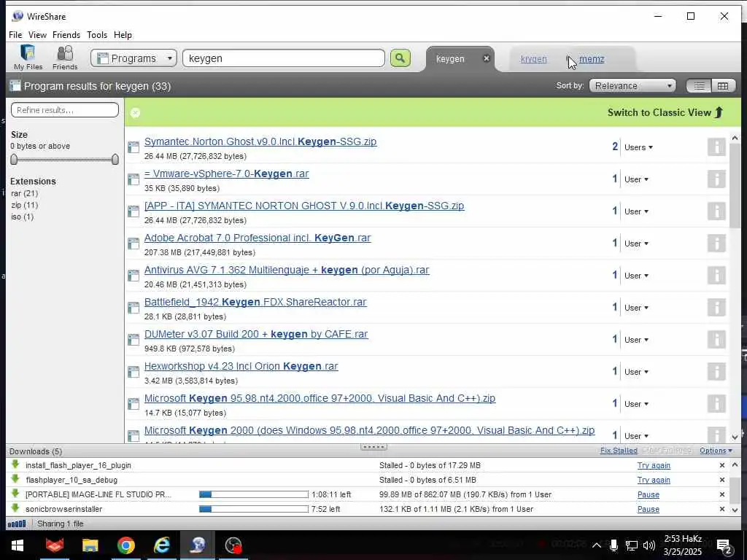Dismiss the green banner close icon
Image resolution: width=747 pixels, height=560 pixels.
point(135,112)
